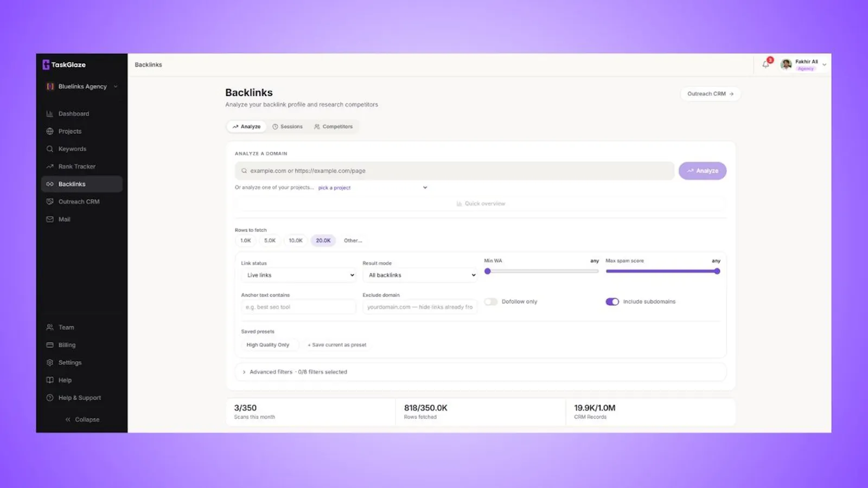Click the Max spam score slider handle

pyautogui.click(x=717, y=271)
